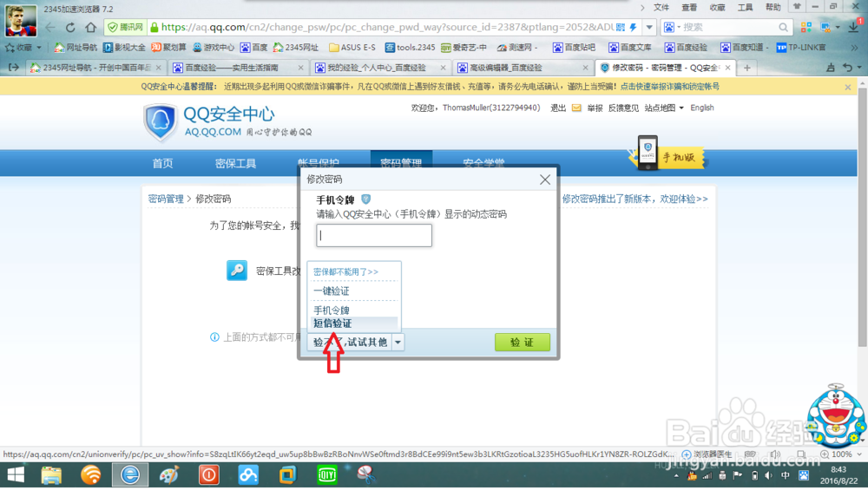The height and width of the screenshot is (490, 868).
Task: Reload the page with refresh icon
Action: pyautogui.click(x=70, y=27)
